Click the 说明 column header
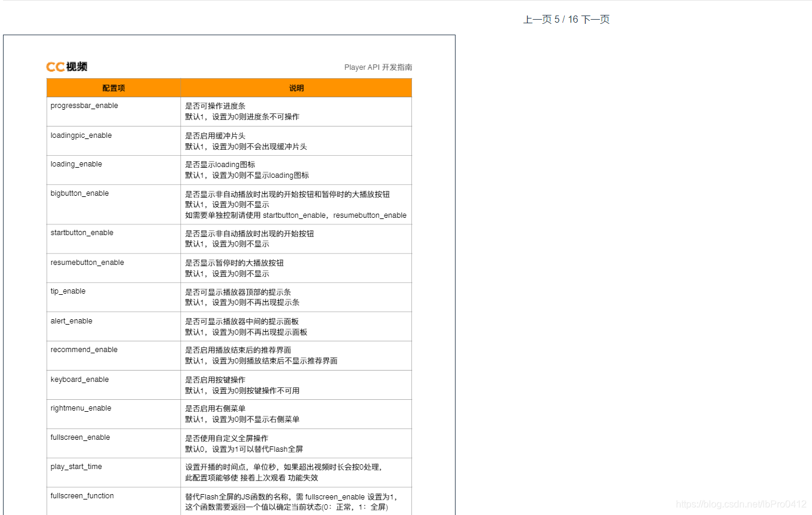This screenshot has width=812, height=515. [297, 88]
